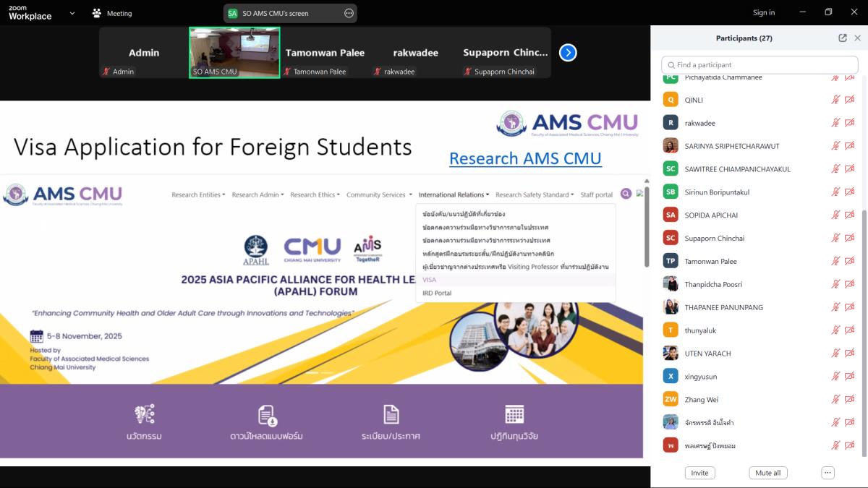Select ข้อบังคับ/แนวปฏิบัติที่เกี่ยวข้อง menu entry
Screen dimensions: 868x488
(x=515, y=214)
